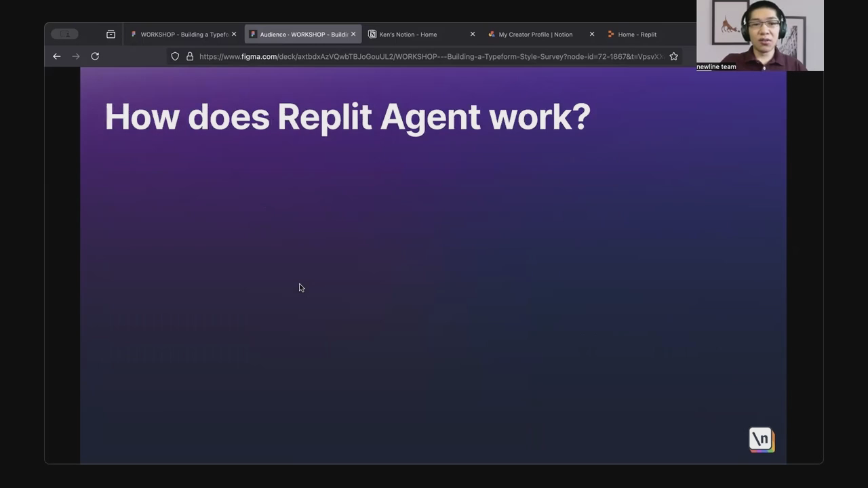Bookmark this page with the star icon
Image resolution: width=868 pixels, height=488 pixels.
[x=673, y=56]
